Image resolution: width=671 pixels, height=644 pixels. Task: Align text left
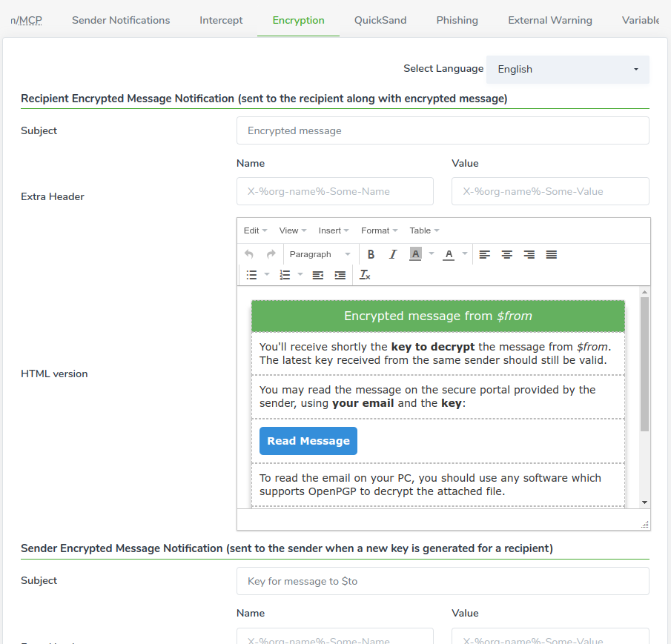point(484,254)
